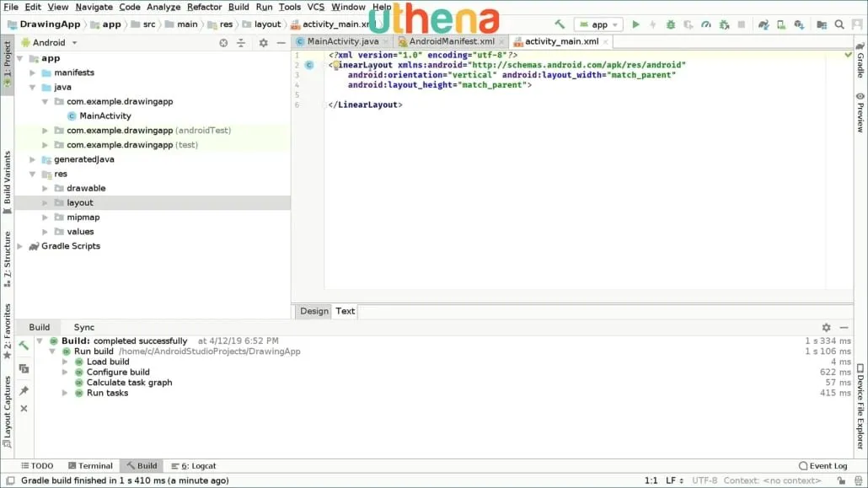Click the hammer rebuild icon in Build panel
Viewport: 868px width, 488px height.
tap(24, 346)
